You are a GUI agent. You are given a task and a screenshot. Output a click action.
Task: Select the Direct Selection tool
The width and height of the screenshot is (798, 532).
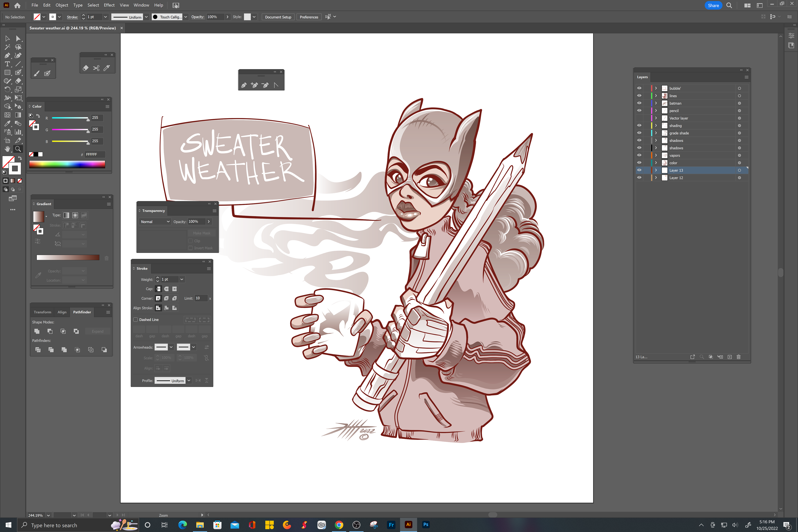pyautogui.click(x=18, y=39)
